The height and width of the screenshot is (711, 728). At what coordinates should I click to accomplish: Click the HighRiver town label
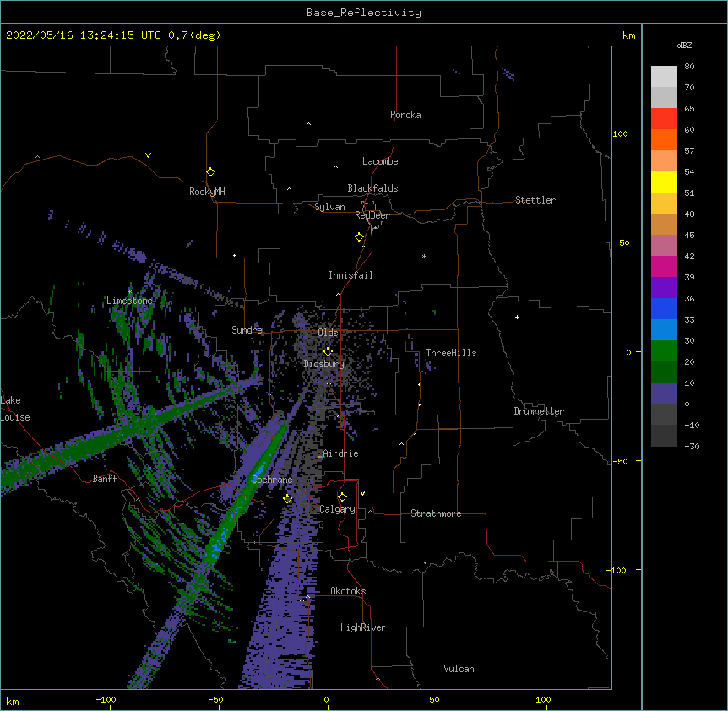click(x=363, y=627)
